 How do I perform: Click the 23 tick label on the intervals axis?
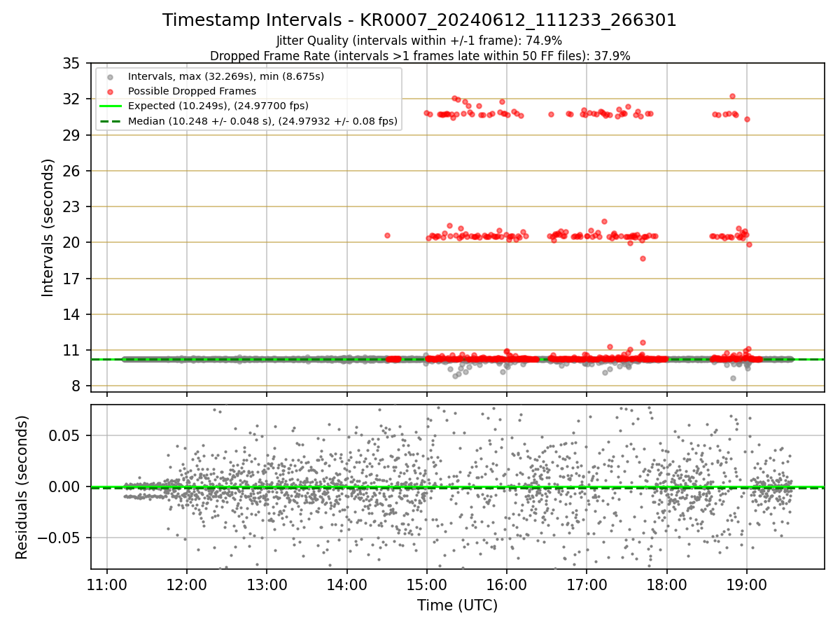click(x=72, y=206)
